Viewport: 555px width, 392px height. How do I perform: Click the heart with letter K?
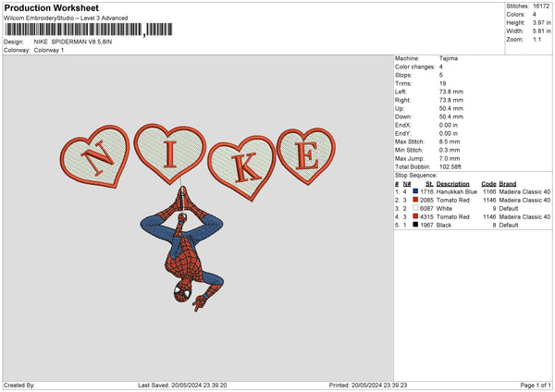(x=242, y=168)
